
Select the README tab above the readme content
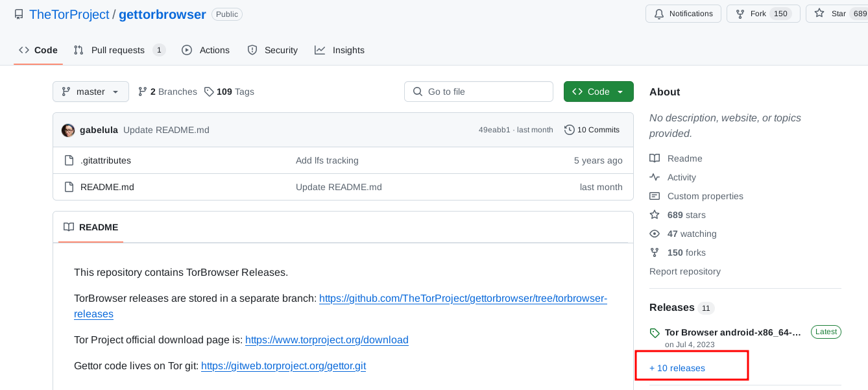click(91, 227)
